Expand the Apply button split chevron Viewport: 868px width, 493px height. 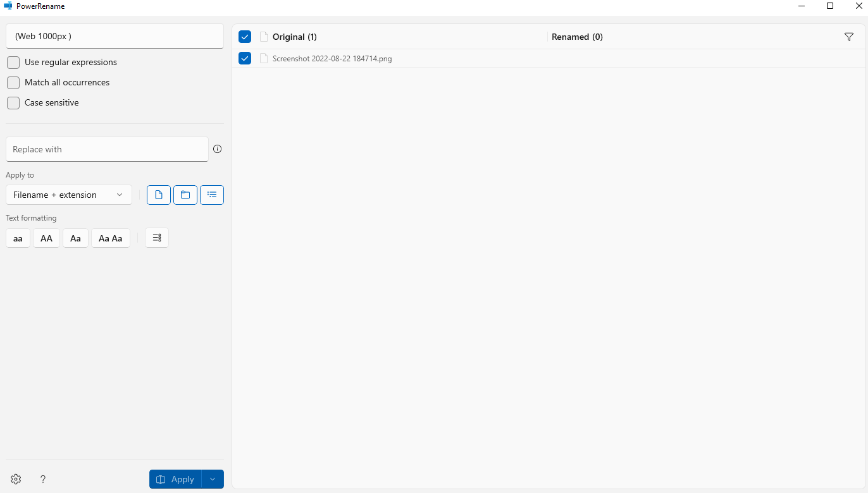pos(212,479)
